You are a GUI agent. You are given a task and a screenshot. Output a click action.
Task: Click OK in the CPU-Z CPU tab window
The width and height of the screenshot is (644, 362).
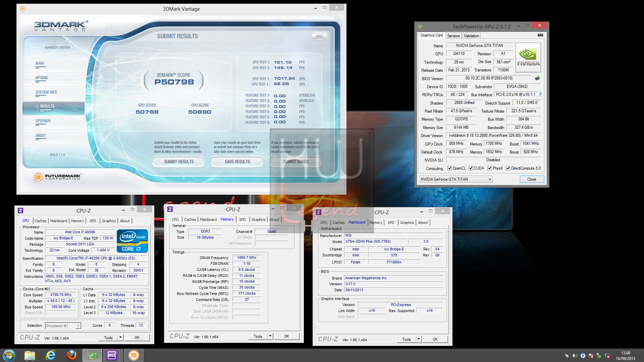pyautogui.click(x=137, y=338)
